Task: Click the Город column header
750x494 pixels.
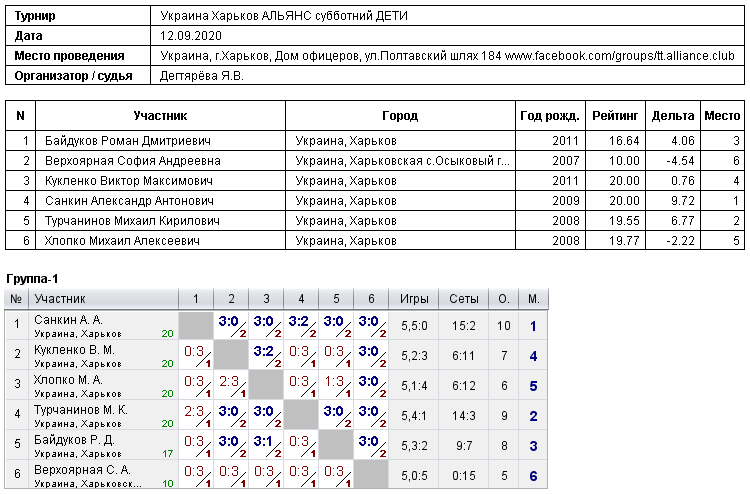Action: pyautogui.click(x=400, y=116)
